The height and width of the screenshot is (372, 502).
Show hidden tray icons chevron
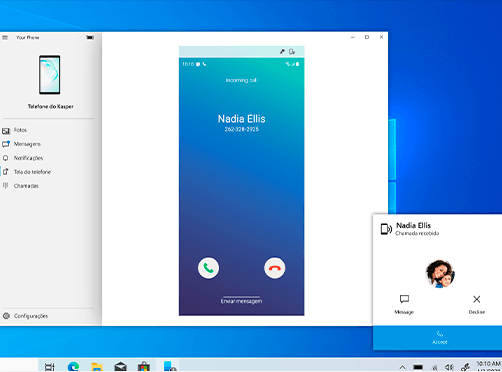pos(403,367)
